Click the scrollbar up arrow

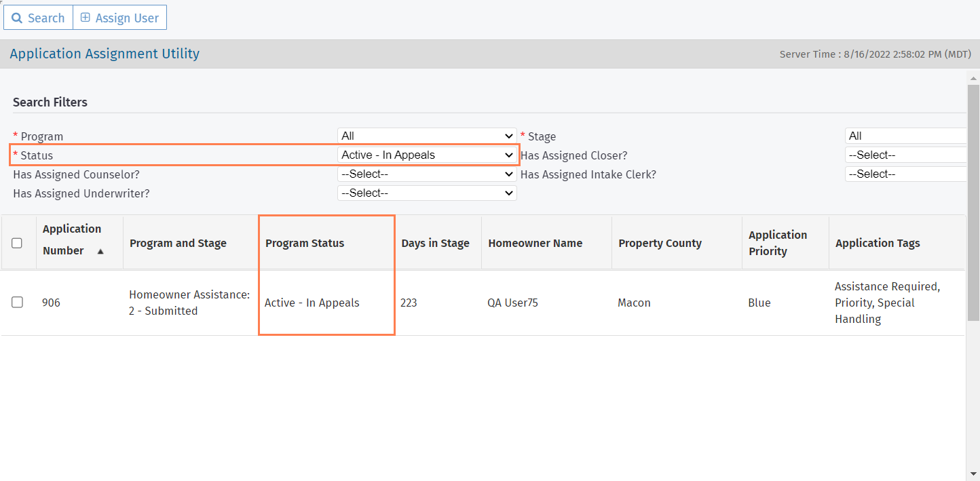point(974,79)
